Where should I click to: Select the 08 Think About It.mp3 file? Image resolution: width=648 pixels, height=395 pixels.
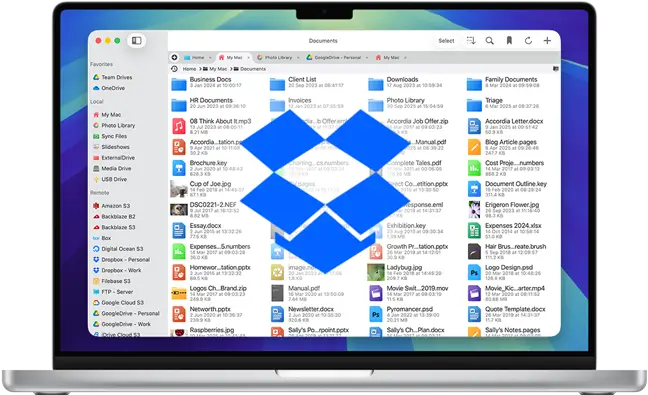[212, 126]
